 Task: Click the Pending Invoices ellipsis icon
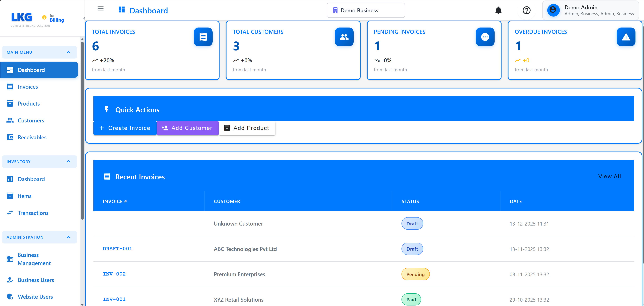pyautogui.click(x=485, y=37)
